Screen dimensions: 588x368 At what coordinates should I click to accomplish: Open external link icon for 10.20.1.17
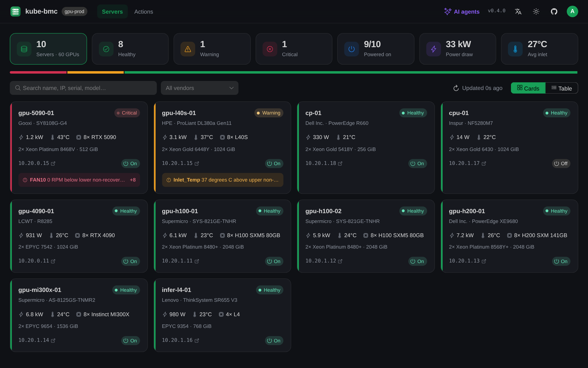click(x=484, y=164)
